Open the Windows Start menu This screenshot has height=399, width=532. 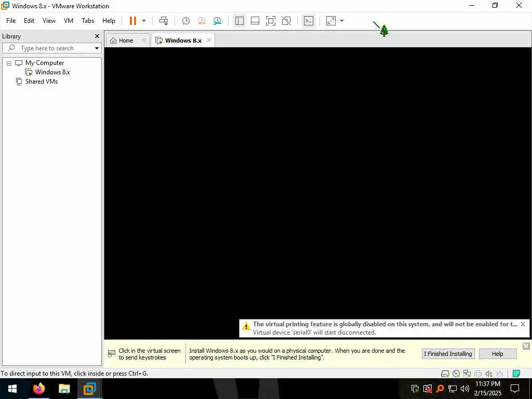pos(12,389)
